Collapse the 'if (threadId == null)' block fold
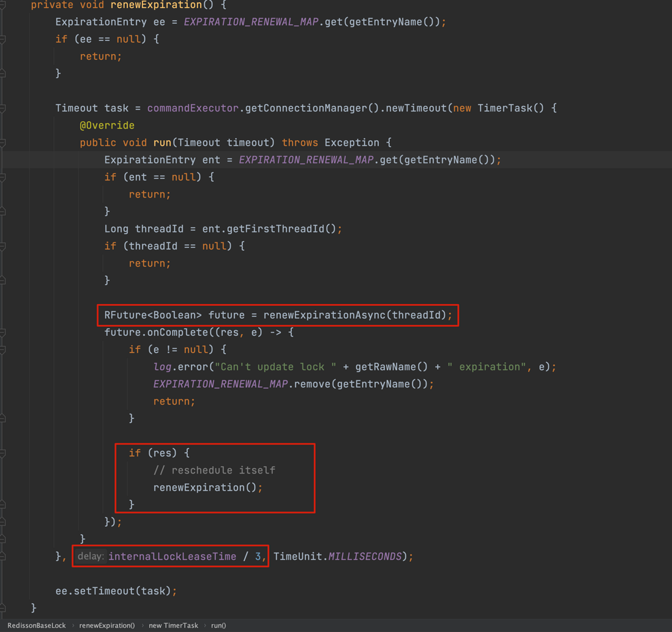 (2, 246)
